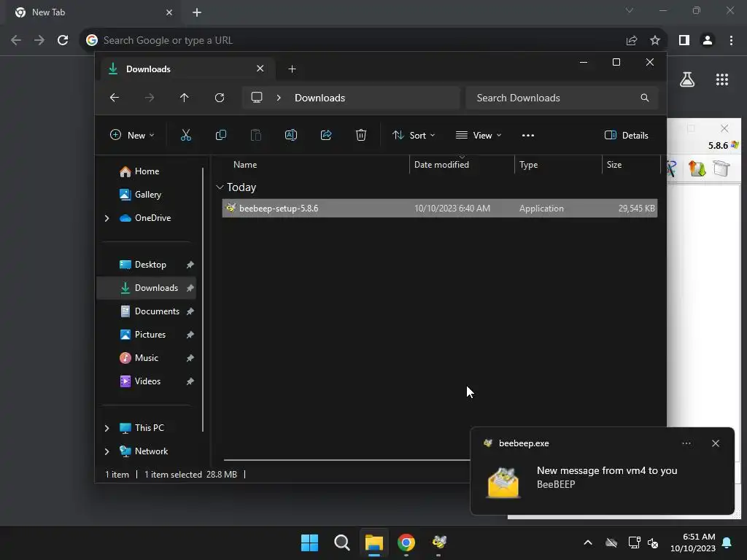Expand the OneDrive tree node
This screenshot has width=747, height=560.
click(x=107, y=218)
